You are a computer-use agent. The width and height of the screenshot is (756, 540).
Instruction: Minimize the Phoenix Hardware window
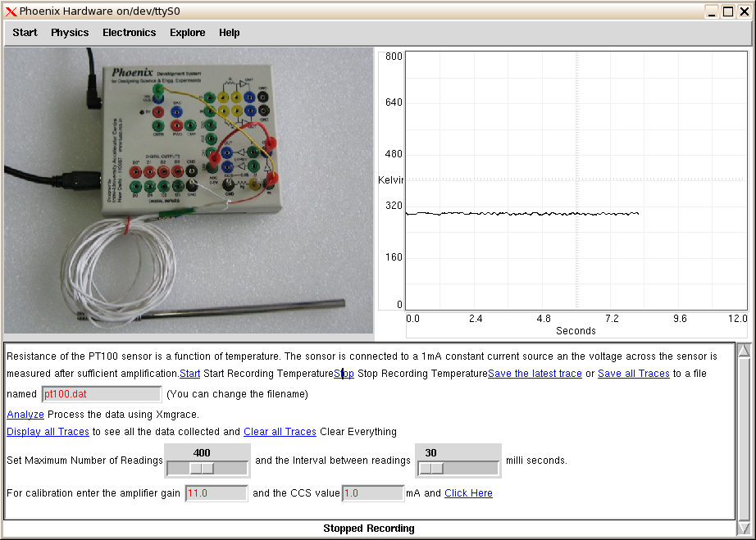(712, 11)
